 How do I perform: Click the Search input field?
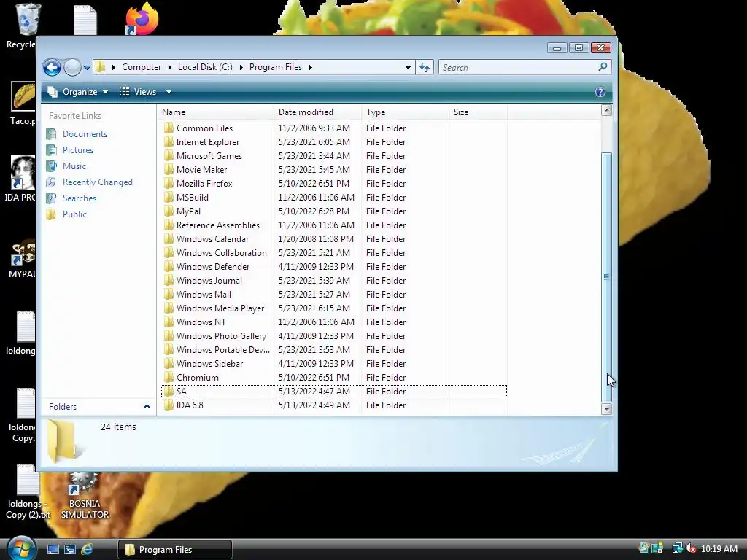[x=517, y=68]
